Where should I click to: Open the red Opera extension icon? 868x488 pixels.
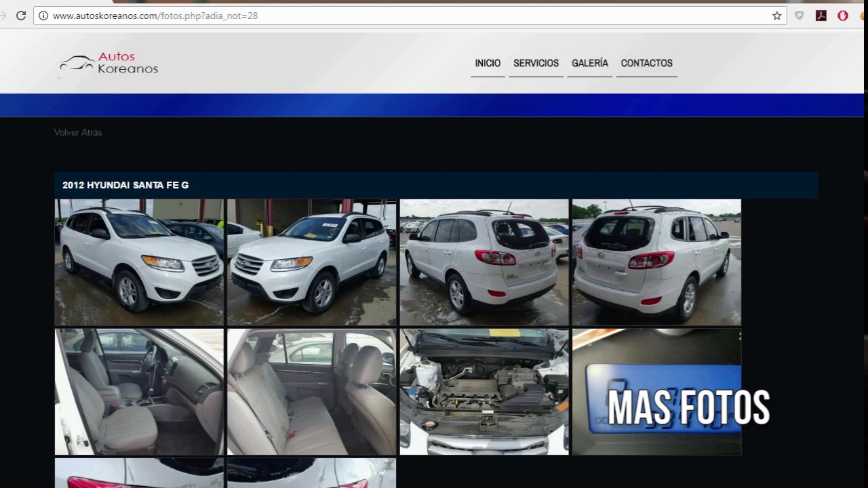coord(843,16)
